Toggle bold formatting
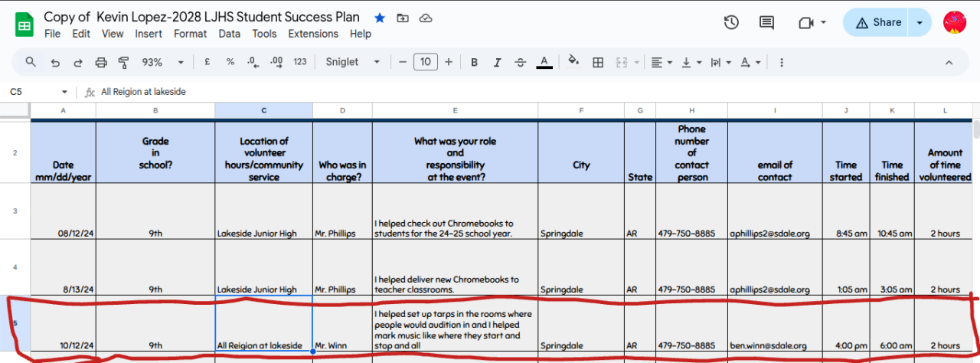This screenshot has width=980, height=363. coord(475,62)
